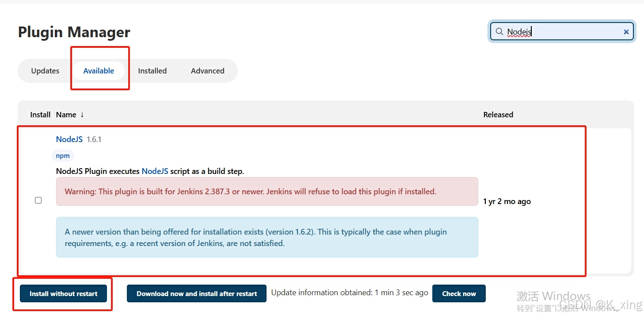This screenshot has height=316, width=644.
Task: Clear the Nodejs search with the X
Action: pos(626,32)
